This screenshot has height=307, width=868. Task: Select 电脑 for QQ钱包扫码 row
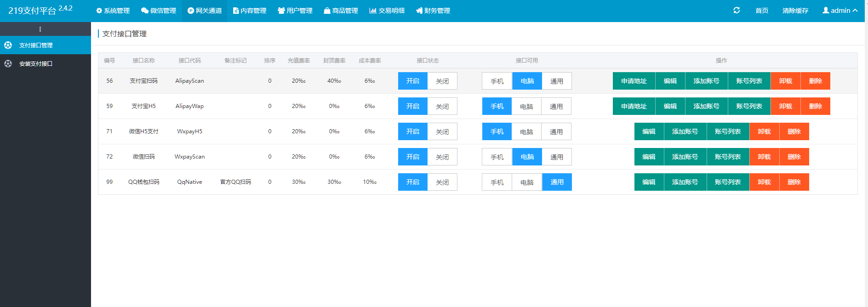(527, 182)
